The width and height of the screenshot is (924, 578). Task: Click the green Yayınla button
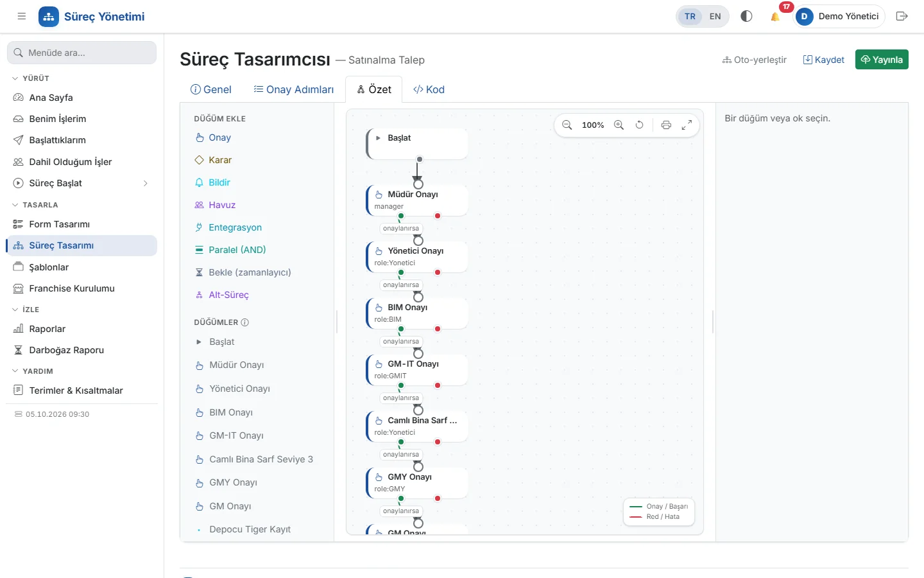coord(882,60)
